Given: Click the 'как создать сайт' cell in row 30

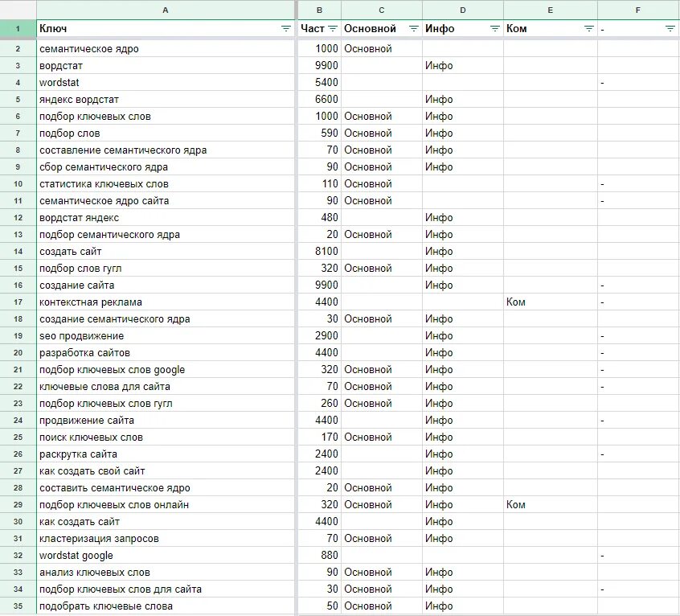Looking at the screenshot, I should tap(166, 521).
